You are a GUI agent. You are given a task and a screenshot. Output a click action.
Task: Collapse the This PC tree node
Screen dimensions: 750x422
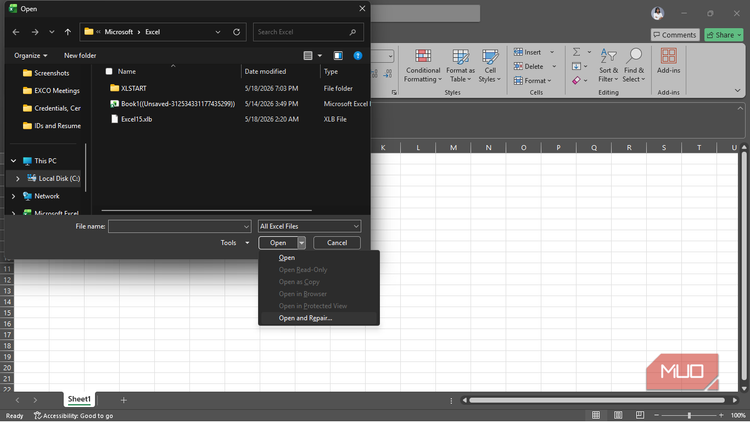(13, 161)
